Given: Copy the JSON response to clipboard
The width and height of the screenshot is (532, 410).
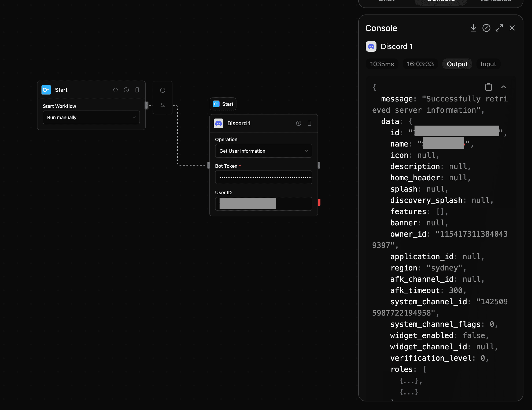Looking at the screenshot, I should pos(489,87).
